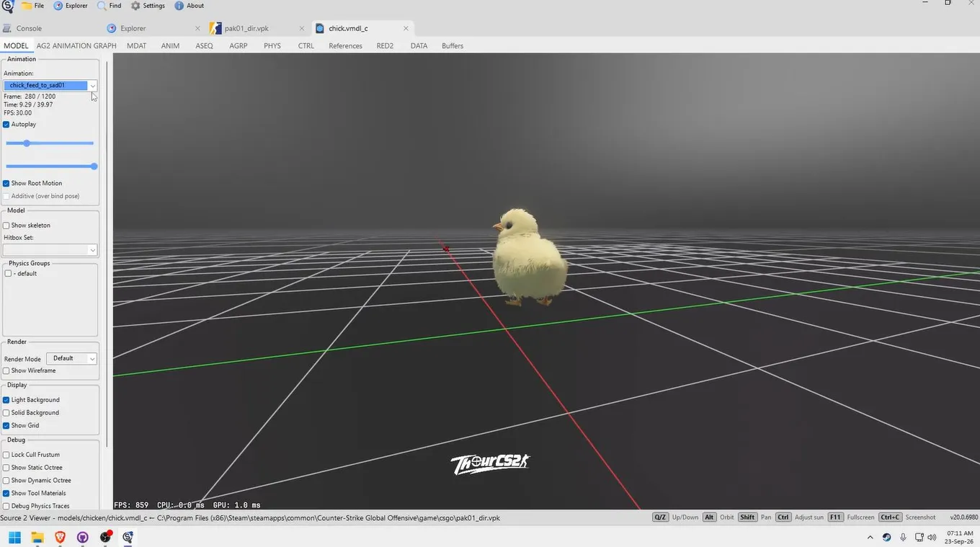This screenshot has height=547, width=980.
Task: Open OBS Studio from the taskbar
Action: tap(106, 537)
